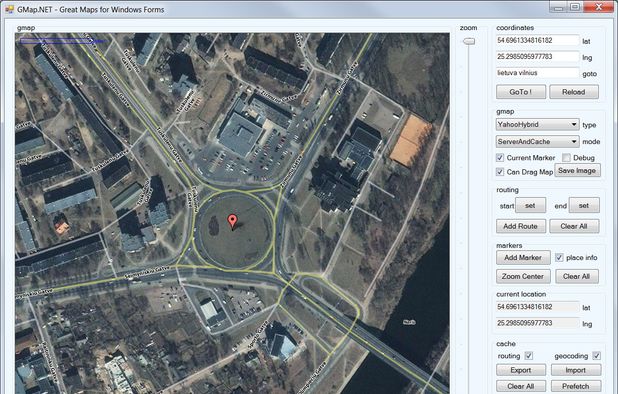Toggle the geocoding cache checkbox
618x394 pixels.
pyautogui.click(x=597, y=356)
